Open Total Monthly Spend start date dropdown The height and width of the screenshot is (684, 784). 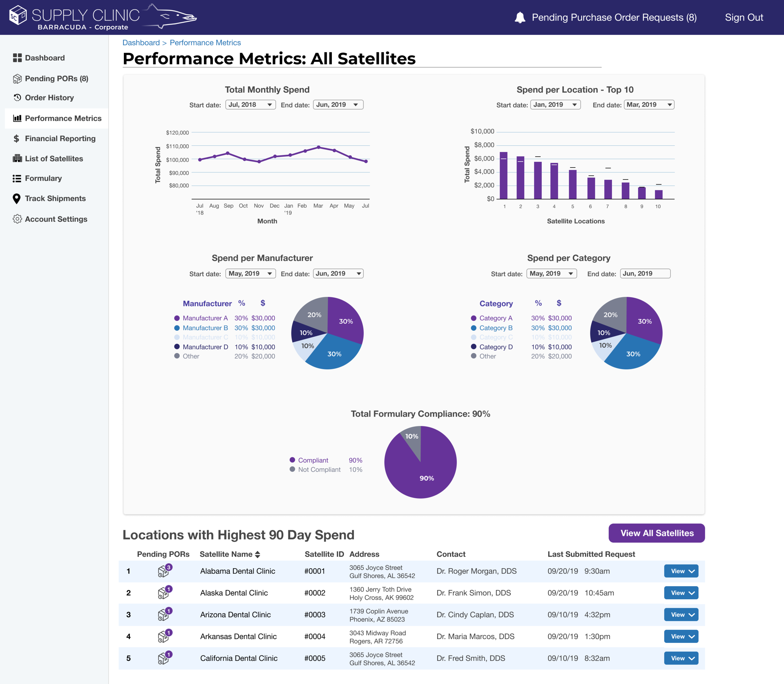click(250, 104)
